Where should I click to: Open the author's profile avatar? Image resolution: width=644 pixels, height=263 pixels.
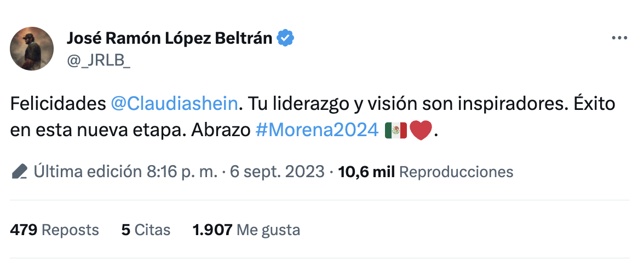click(32, 49)
